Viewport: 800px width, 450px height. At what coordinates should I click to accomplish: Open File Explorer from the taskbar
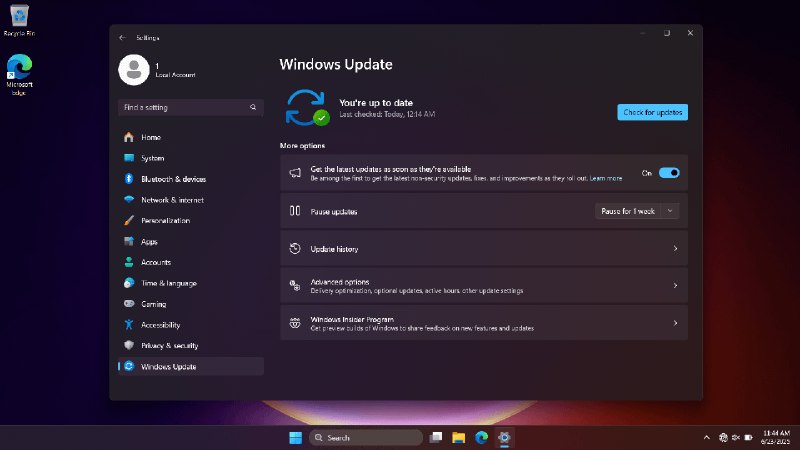coord(458,438)
